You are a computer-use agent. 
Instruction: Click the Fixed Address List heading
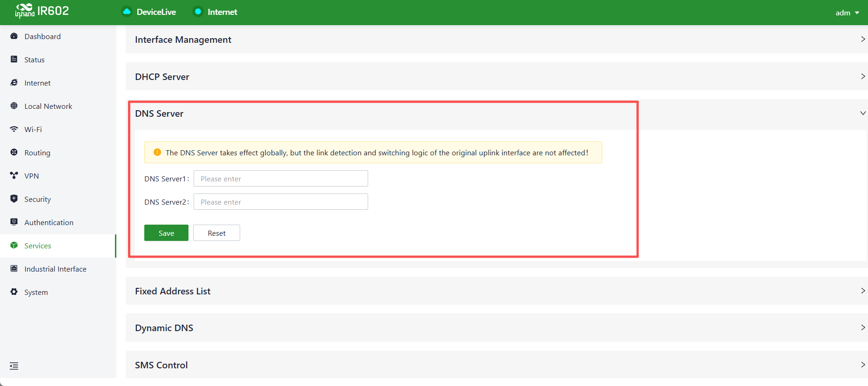(173, 291)
